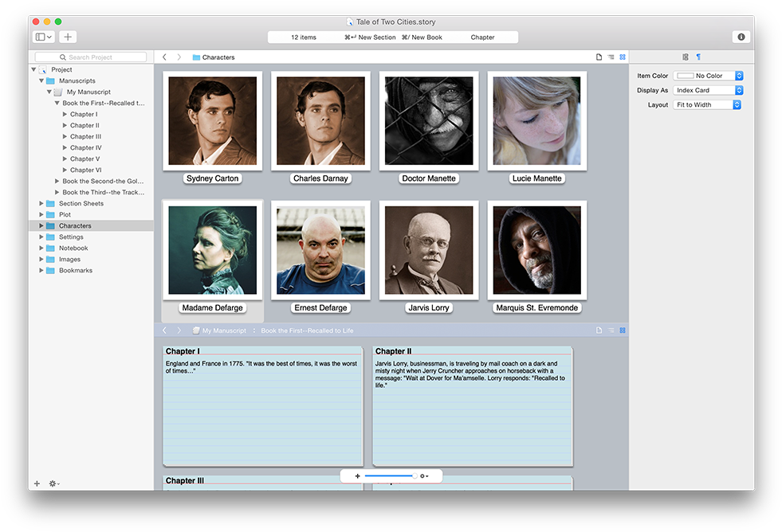Select the Bookmarks folder in sidebar
This screenshot has width=782, height=532.
pyautogui.click(x=76, y=271)
